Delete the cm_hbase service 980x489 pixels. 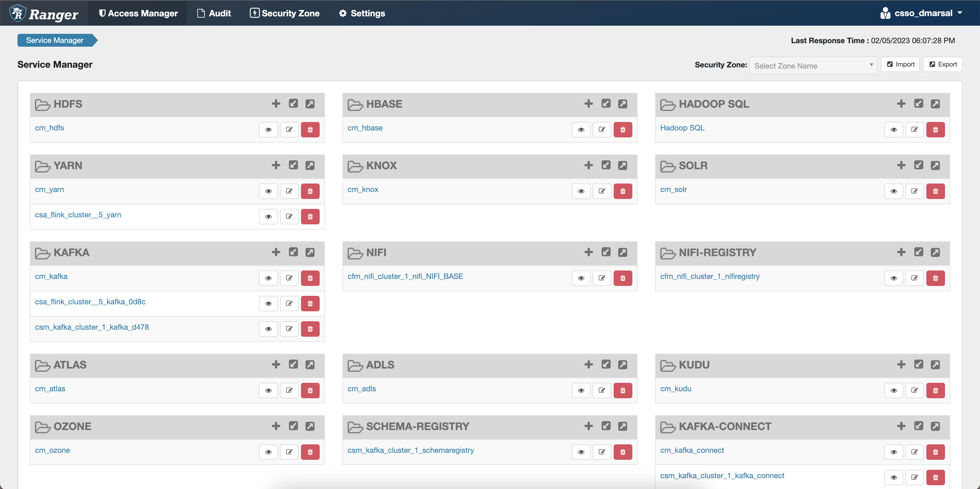[622, 129]
